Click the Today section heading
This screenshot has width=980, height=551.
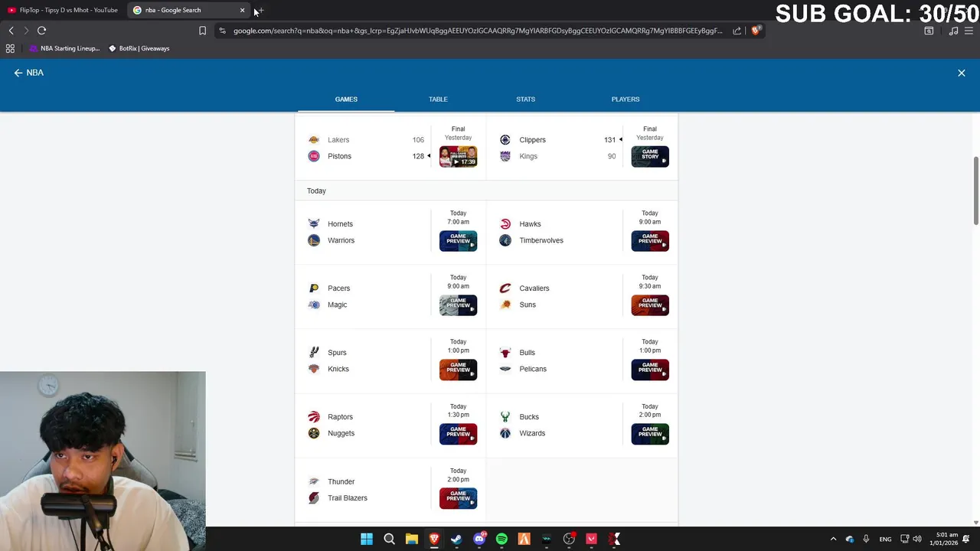tap(316, 191)
